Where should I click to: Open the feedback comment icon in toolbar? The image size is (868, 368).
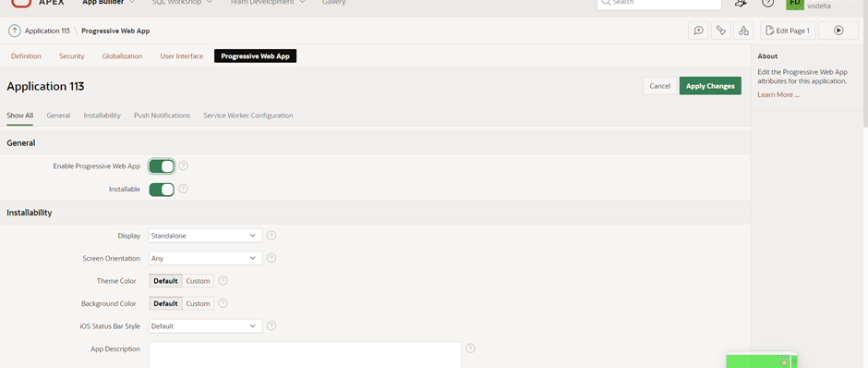click(699, 31)
